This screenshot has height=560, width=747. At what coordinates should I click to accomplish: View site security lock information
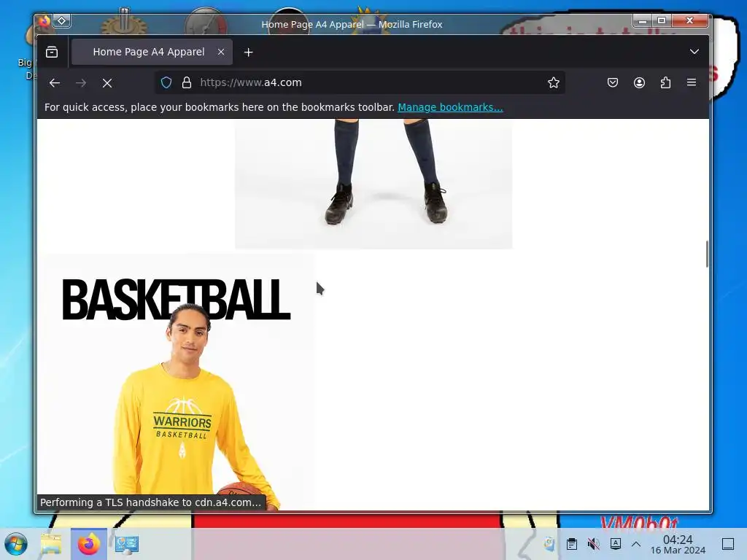click(187, 82)
